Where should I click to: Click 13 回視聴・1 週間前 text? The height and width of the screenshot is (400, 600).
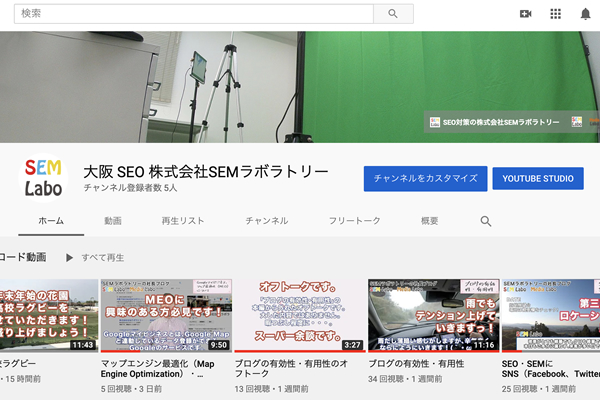point(271,389)
